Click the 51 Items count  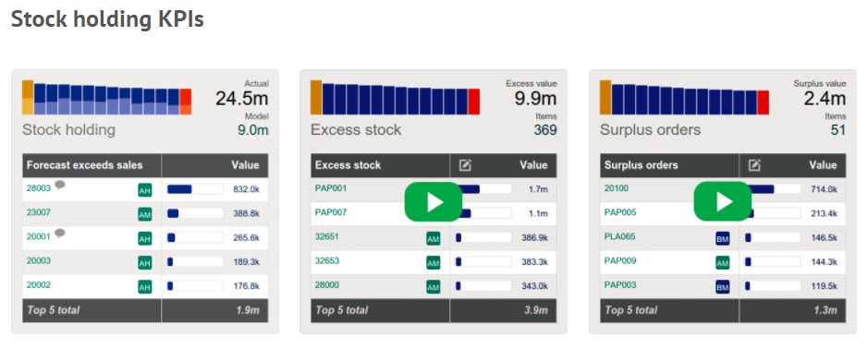[x=838, y=130]
